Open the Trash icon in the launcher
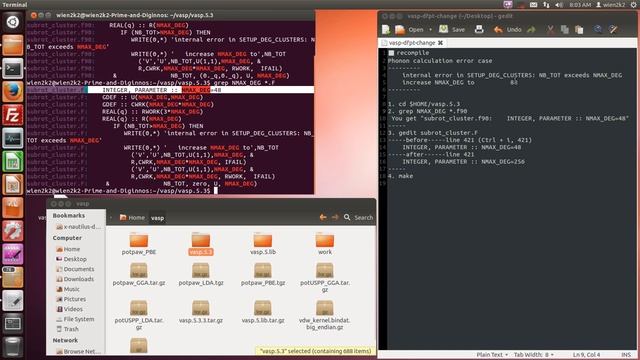 pyautogui.click(x=13, y=347)
